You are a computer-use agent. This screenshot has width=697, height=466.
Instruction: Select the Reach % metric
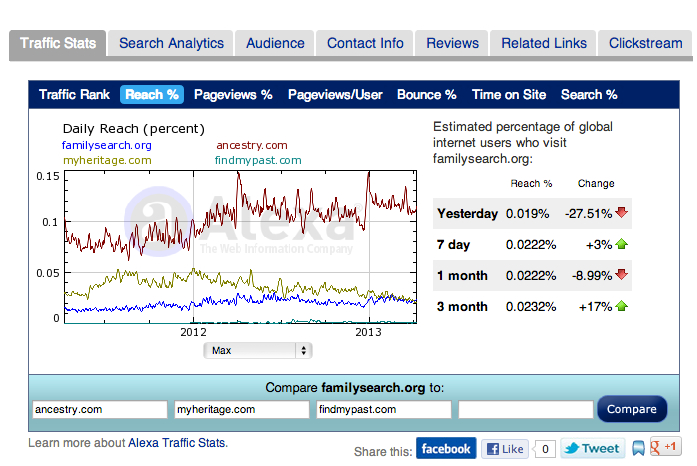tap(152, 95)
